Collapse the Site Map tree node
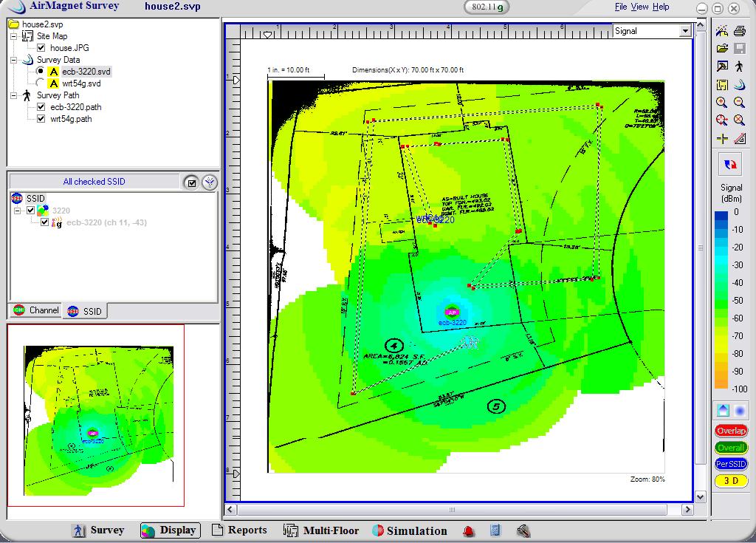This screenshot has width=756, height=543. pyautogui.click(x=14, y=36)
